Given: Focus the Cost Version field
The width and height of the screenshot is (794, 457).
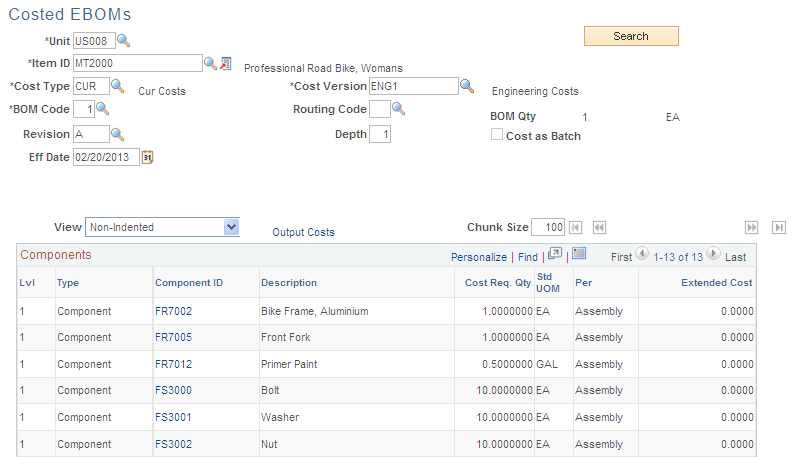Looking at the screenshot, I should pos(414,86).
